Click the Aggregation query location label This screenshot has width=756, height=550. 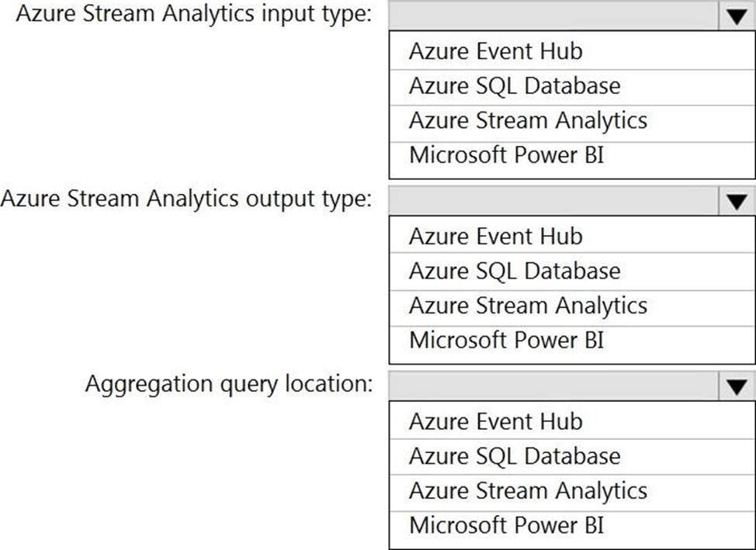tap(229, 383)
